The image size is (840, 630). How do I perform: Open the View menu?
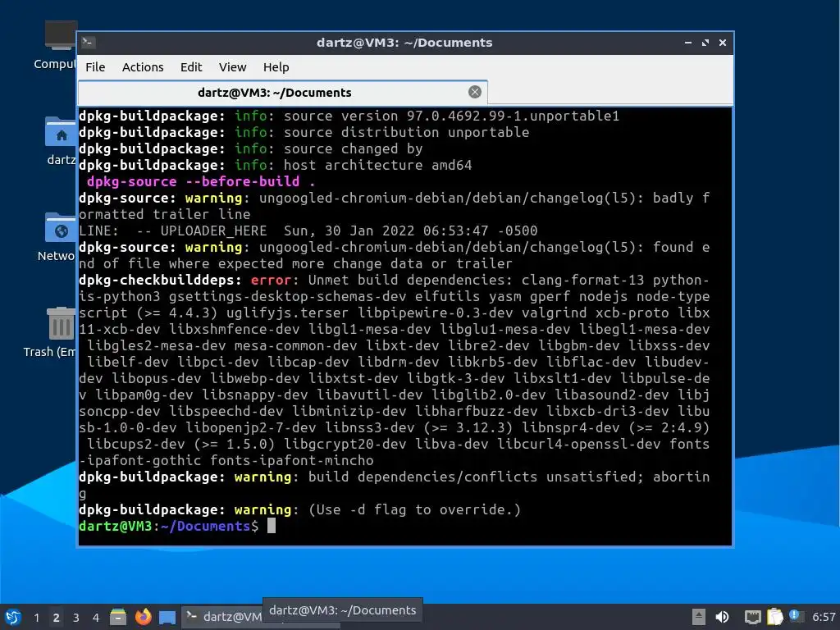click(232, 67)
